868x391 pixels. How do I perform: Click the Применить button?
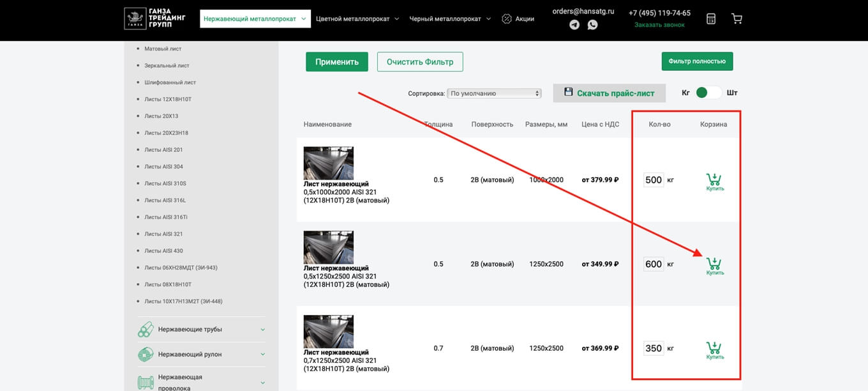coord(337,62)
